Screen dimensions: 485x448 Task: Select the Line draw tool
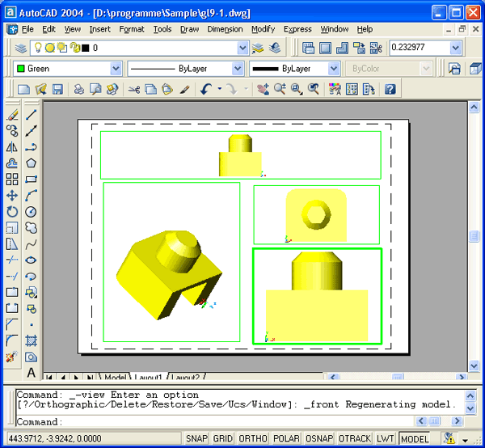tap(32, 115)
